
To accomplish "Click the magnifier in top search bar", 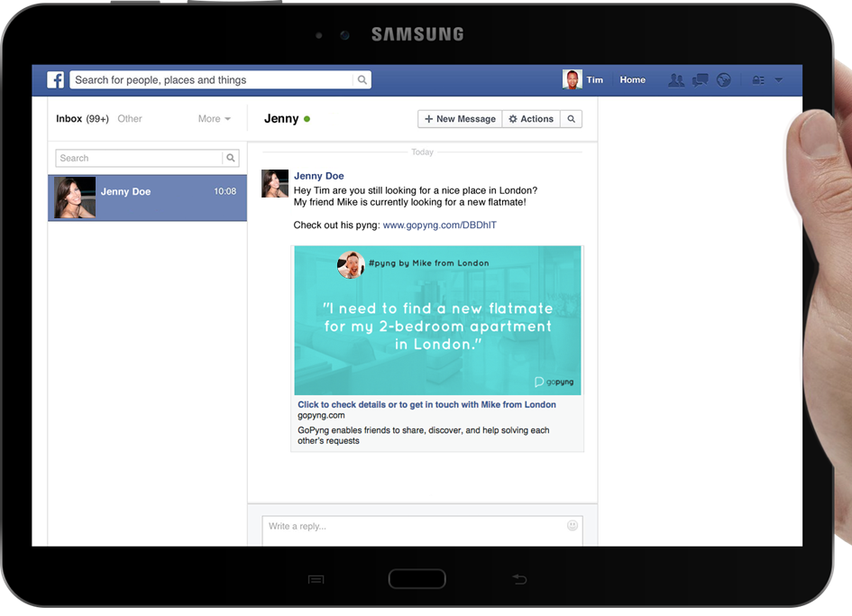I will click(362, 80).
